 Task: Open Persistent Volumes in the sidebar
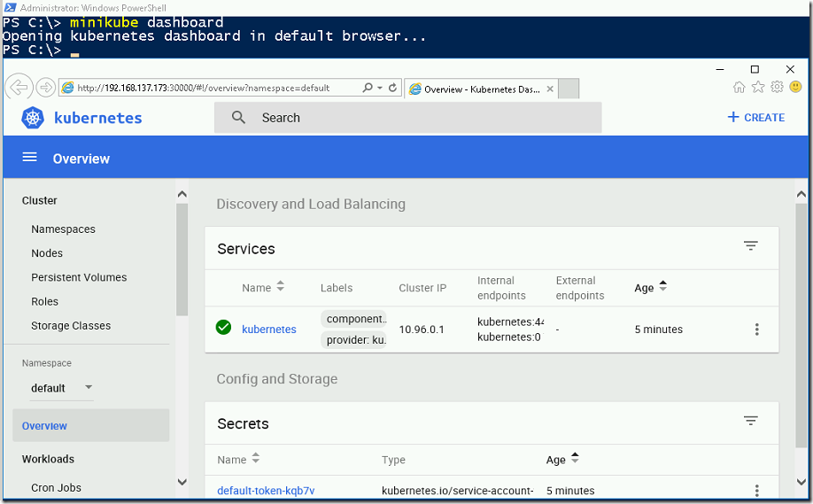(79, 277)
